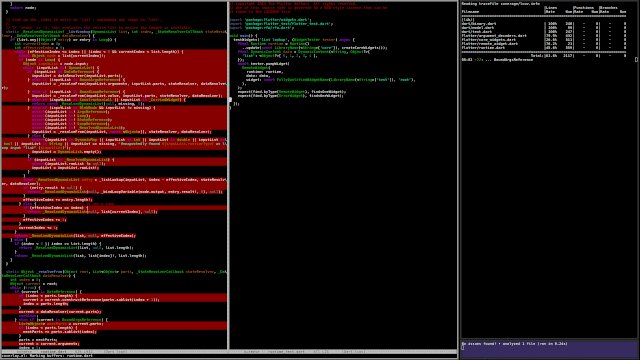Select the dart/binary.dart coverage row
The image size is (640, 360).
544,24
